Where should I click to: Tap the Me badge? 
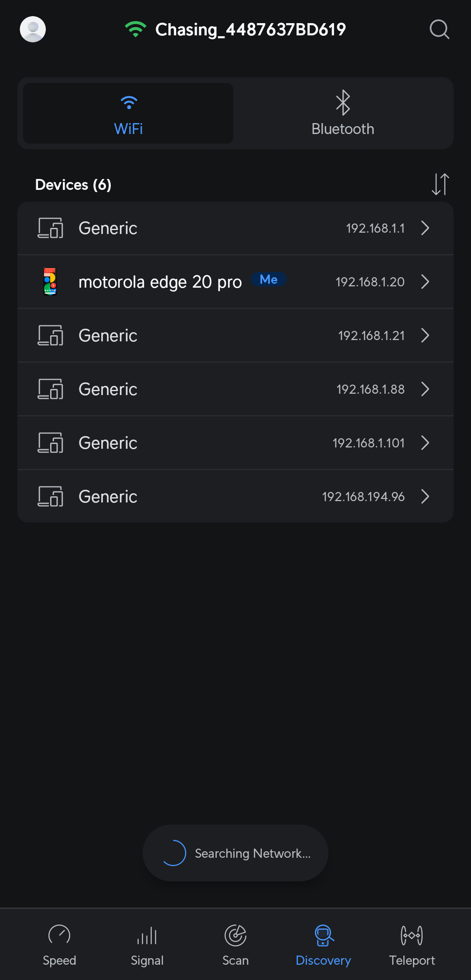point(269,279)
